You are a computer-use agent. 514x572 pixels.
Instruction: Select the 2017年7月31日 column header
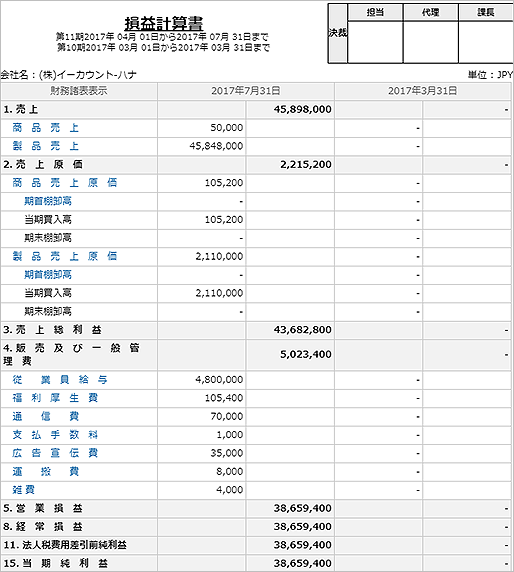[x=246, y=91]
